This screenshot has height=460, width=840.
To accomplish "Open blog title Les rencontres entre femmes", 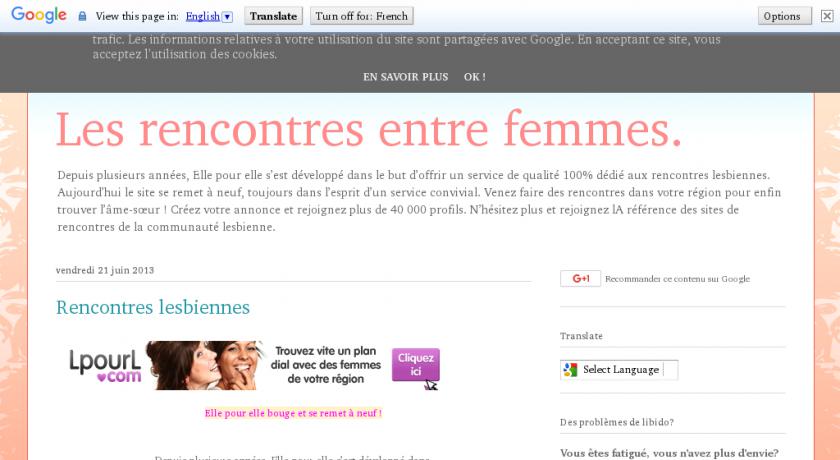I will point(369,129).
